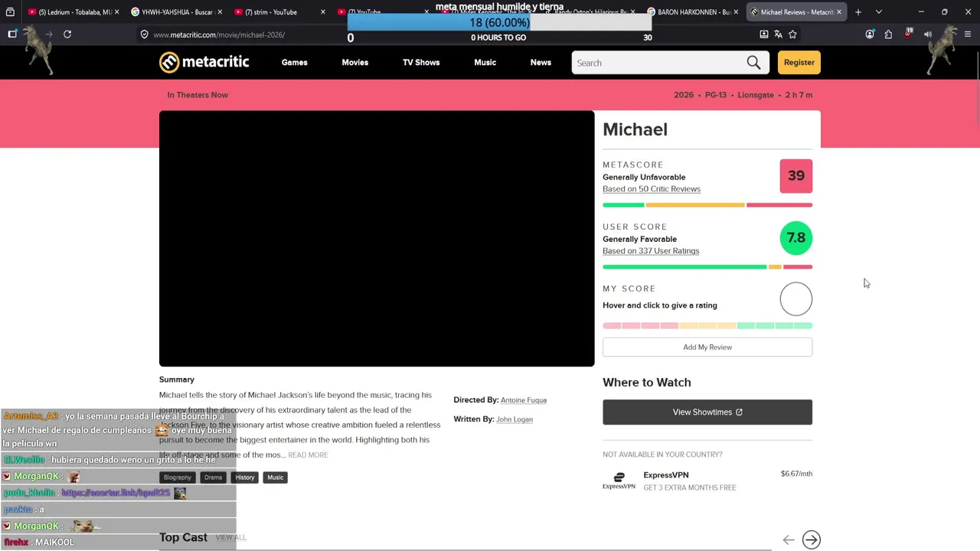Click the address bar URL

pos(219,35)
